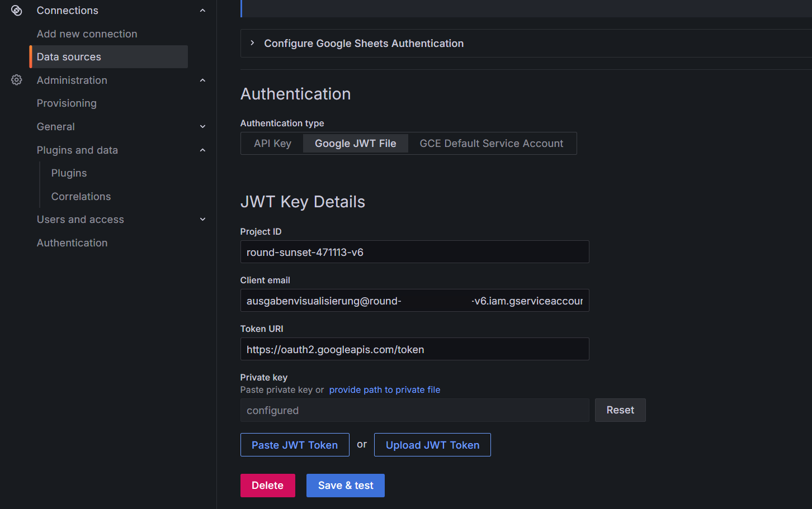Click the red Delete button

[x=267, y=486]
